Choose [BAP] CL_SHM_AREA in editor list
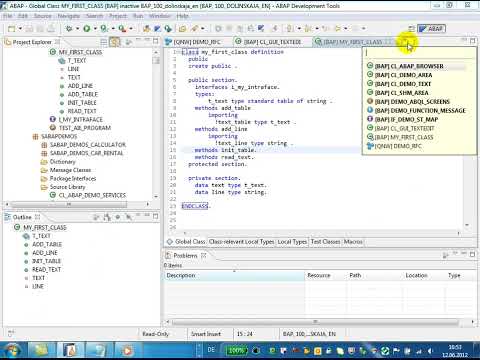The image size is (480, 360). (398, 93)
